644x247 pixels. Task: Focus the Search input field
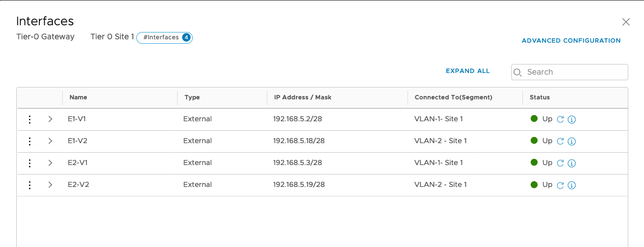tap(575, 72)
